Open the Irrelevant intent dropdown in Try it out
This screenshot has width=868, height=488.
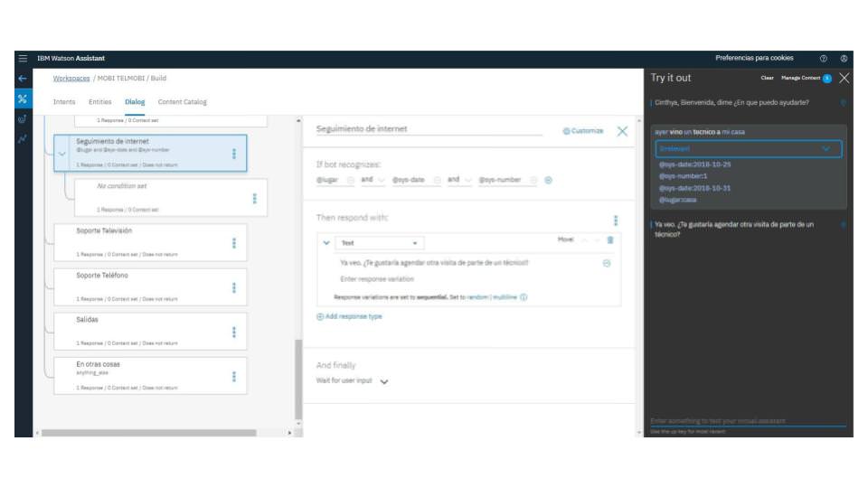749,149
